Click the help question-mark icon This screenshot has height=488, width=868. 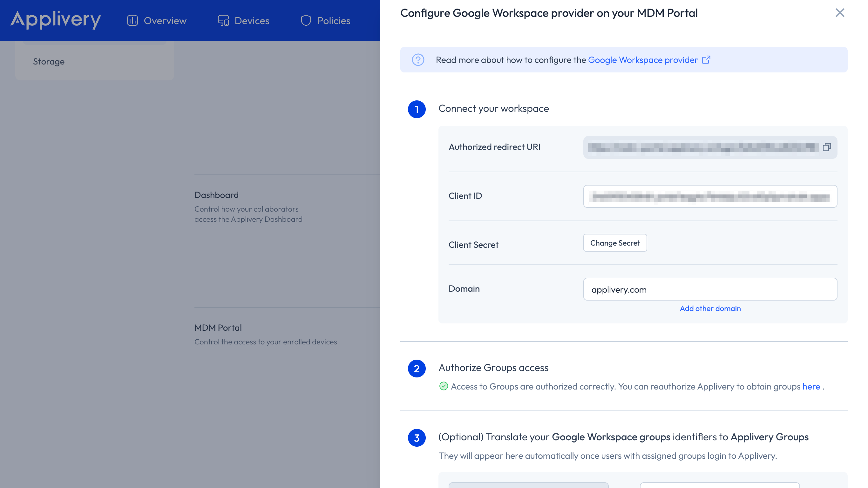(x=418, y=60)
